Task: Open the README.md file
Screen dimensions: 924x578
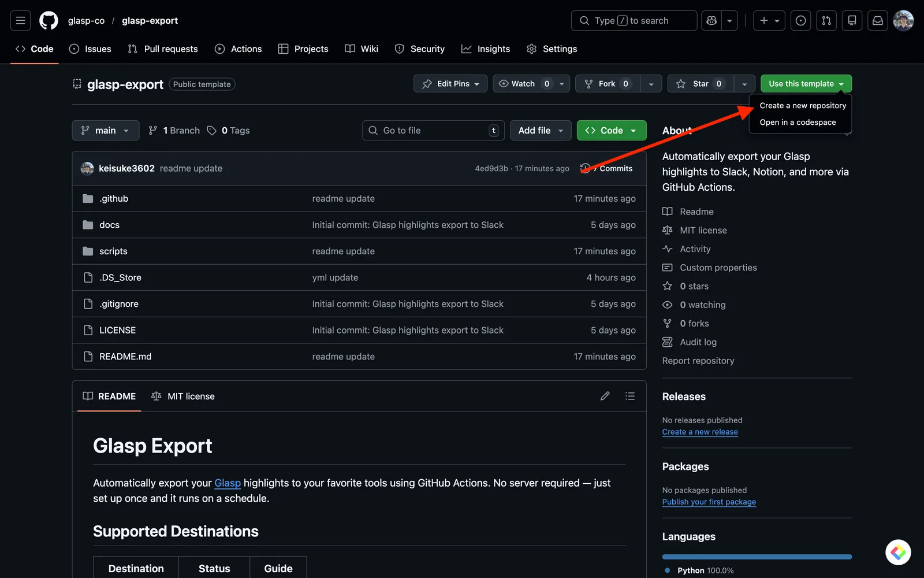Action: (x=125, y=357)
